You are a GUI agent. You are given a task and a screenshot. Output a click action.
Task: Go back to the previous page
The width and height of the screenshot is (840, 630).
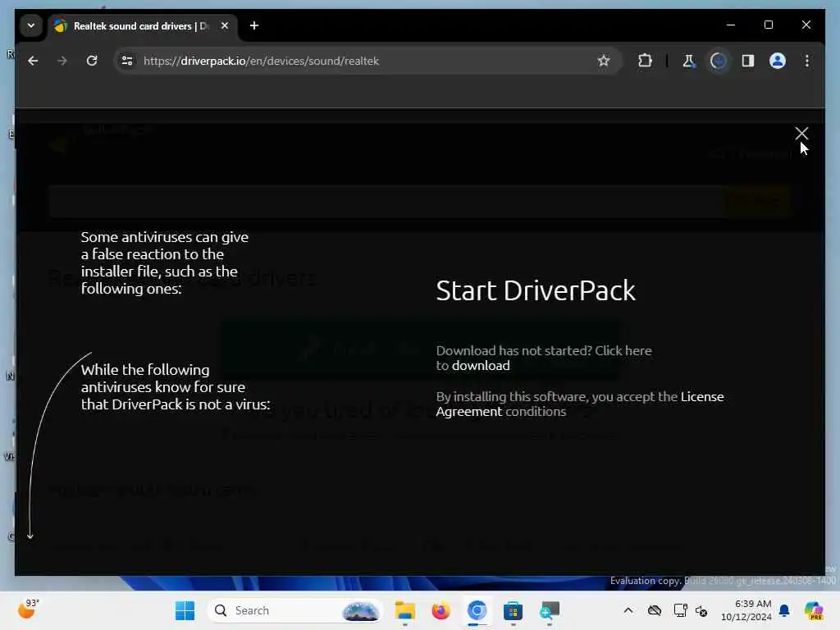tap(33, 61)
